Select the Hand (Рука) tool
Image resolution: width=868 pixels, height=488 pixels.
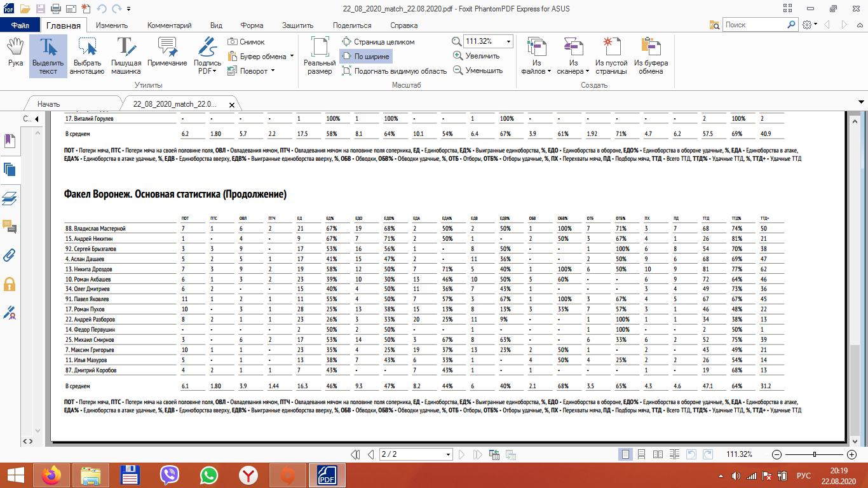(16, 54)
